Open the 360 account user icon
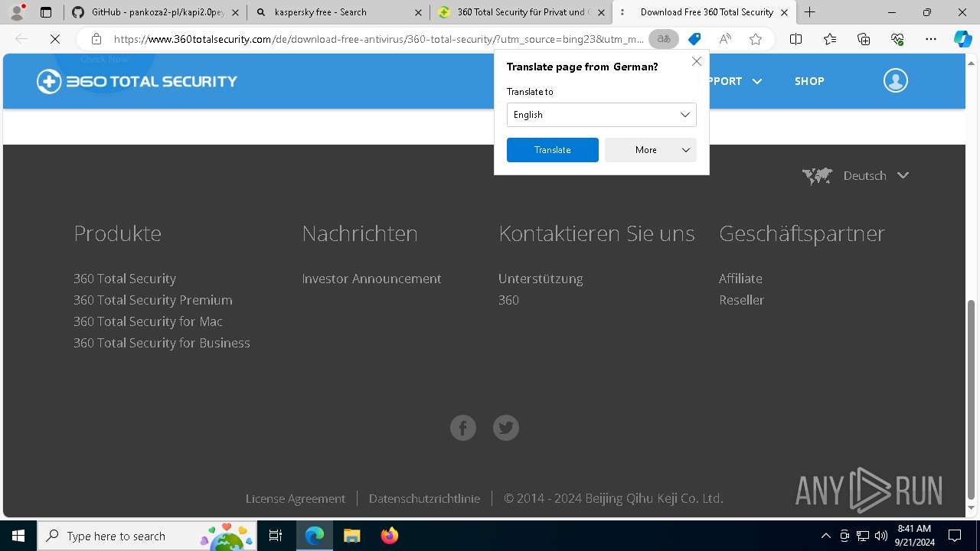The width and height of the screenshot is (980, 551). [896, 80]
